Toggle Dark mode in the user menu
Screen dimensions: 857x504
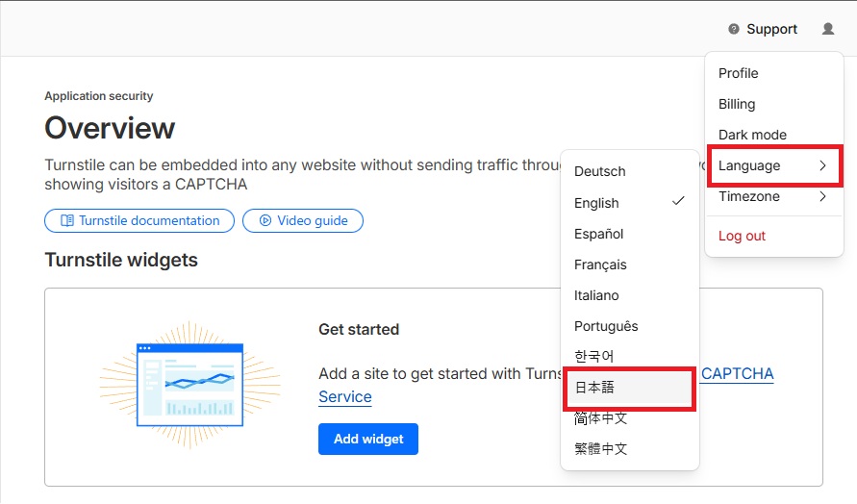pos(752,135)
